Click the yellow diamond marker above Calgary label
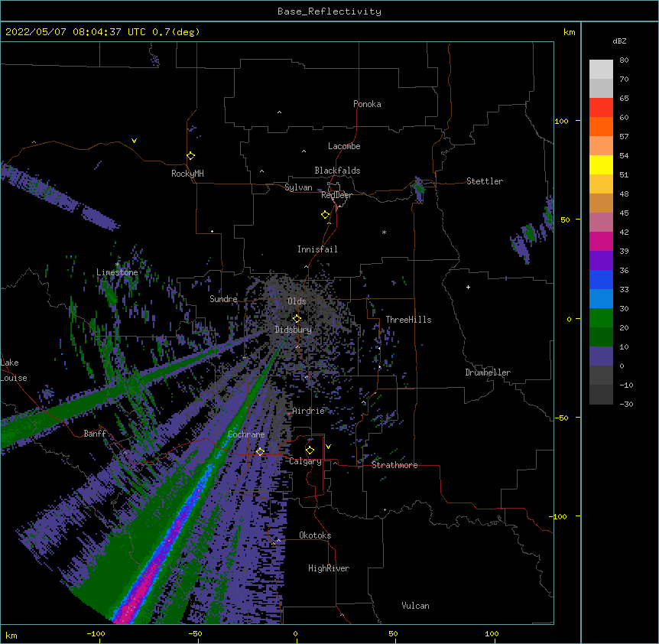The image size is (659, 644). [310, 450]
